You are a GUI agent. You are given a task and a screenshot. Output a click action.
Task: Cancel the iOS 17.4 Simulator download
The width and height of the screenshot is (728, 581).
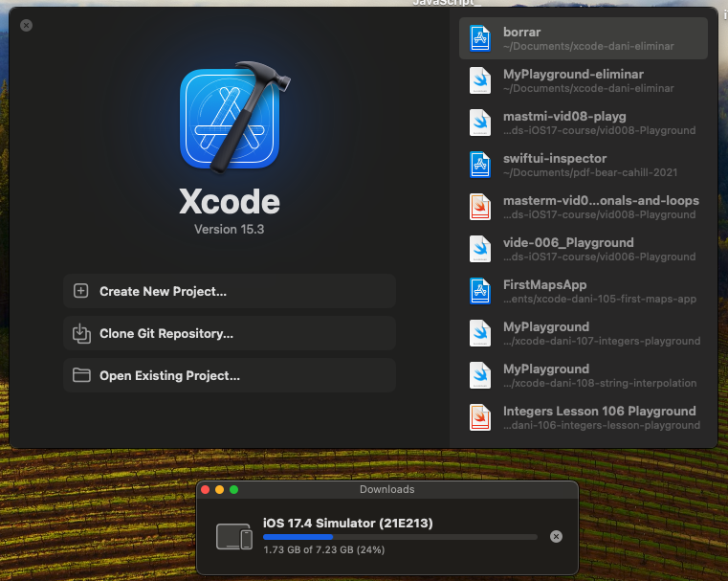[x=556, y=536]
